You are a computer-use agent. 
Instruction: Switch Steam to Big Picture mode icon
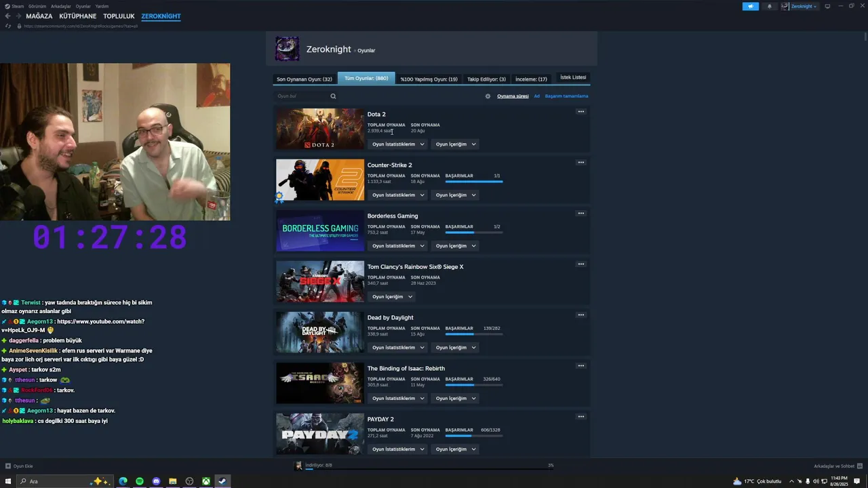pyautogui.click(x=827, y=6)
